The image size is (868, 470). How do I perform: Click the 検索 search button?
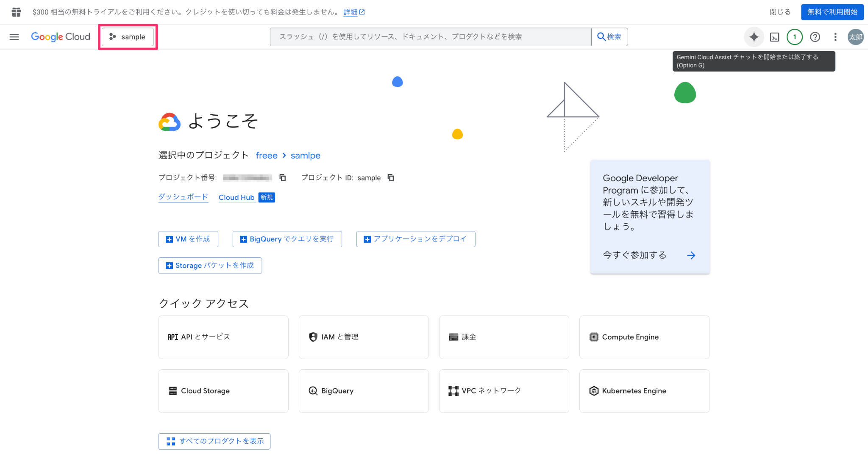(x=609, y=37)
